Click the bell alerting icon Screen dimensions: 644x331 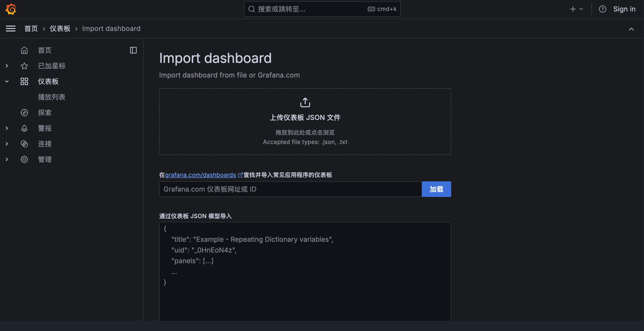pos(24,128)
